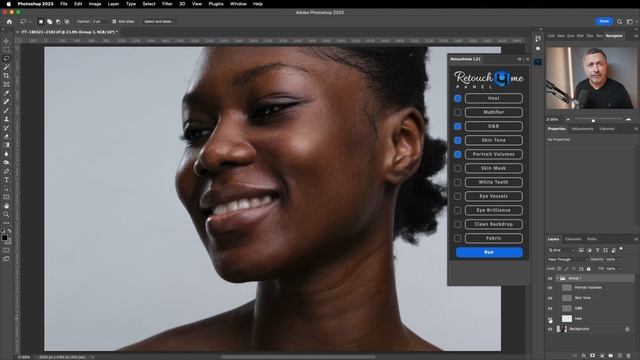Open the Navigator panel options menu
This screenshot has height=360, width=640.
coord(636,36)
